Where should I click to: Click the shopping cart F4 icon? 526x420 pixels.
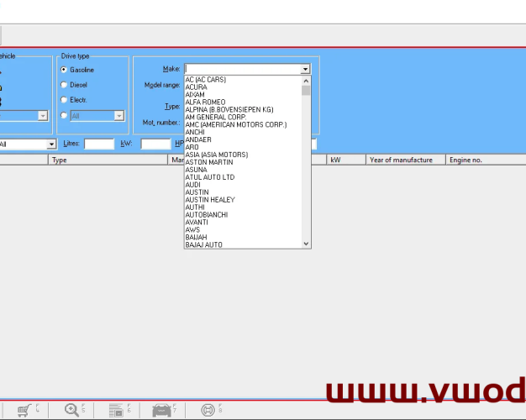(24, 410)
